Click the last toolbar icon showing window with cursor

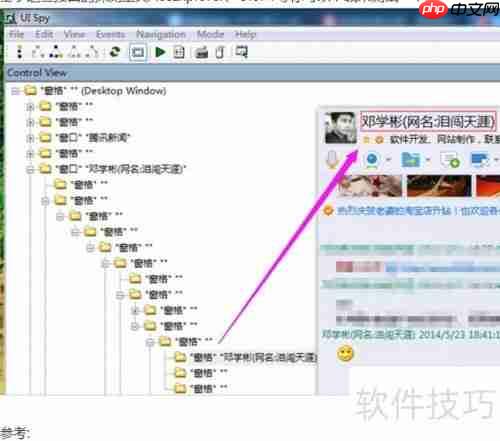tap(241, 52)
